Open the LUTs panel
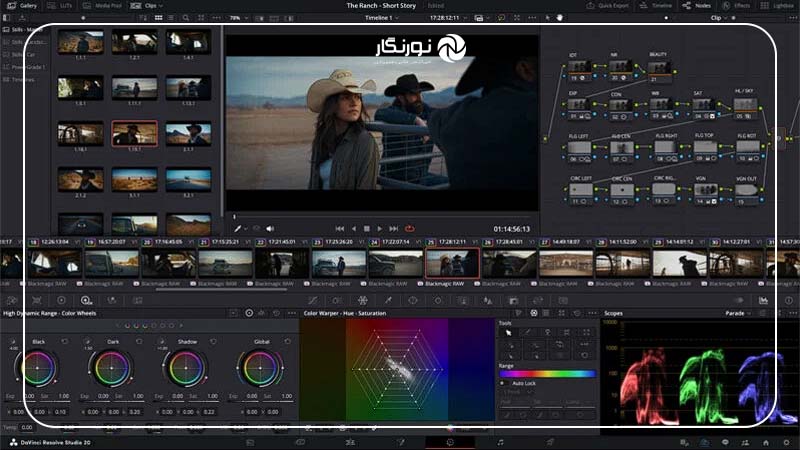This screenshot has height=450, width=800. (x=60, y=6)
